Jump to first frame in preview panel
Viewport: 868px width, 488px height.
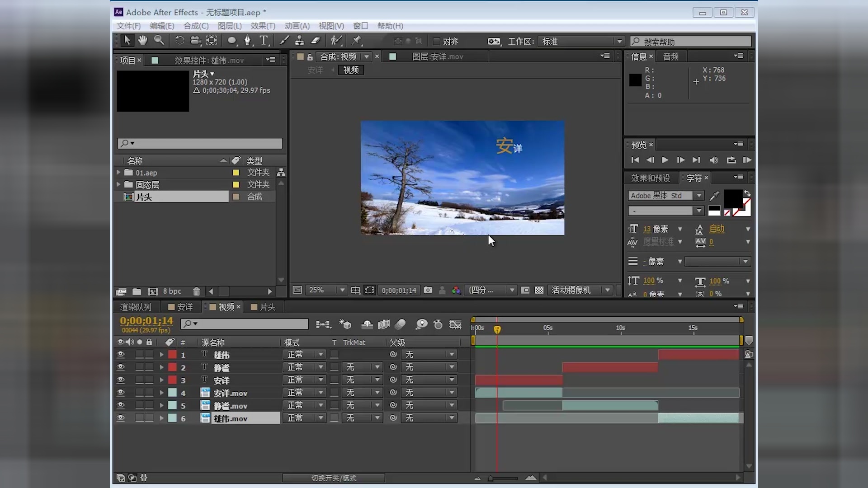click(635, 160)
